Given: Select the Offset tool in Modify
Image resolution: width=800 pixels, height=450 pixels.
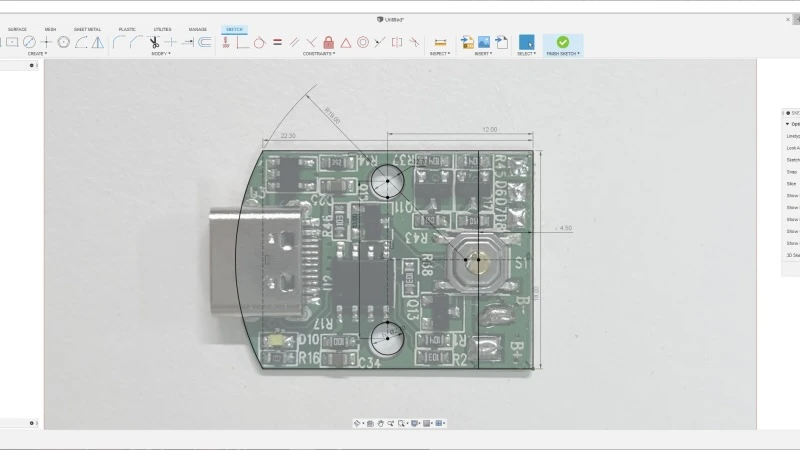Looking at the screenshot, I should pos(204,42).
